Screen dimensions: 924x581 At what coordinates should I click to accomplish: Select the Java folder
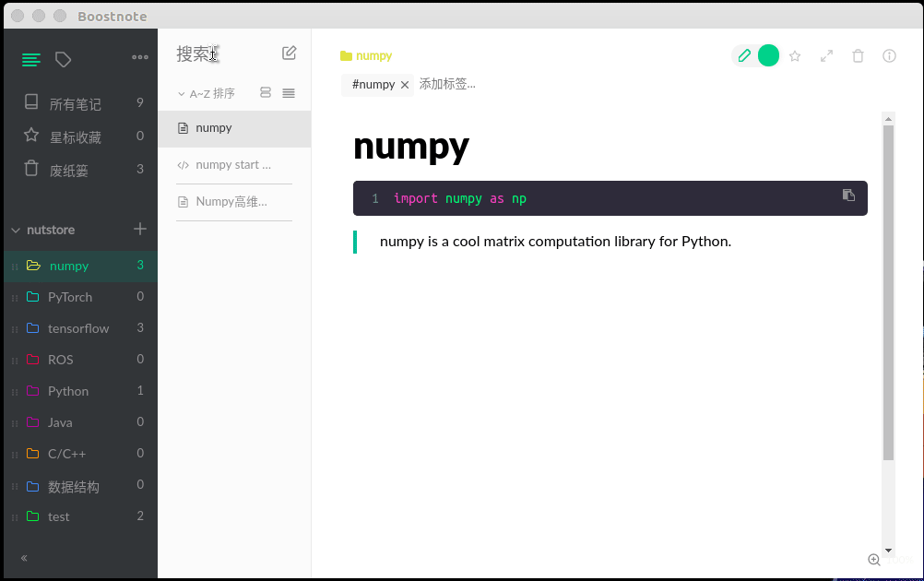[80, 421]
